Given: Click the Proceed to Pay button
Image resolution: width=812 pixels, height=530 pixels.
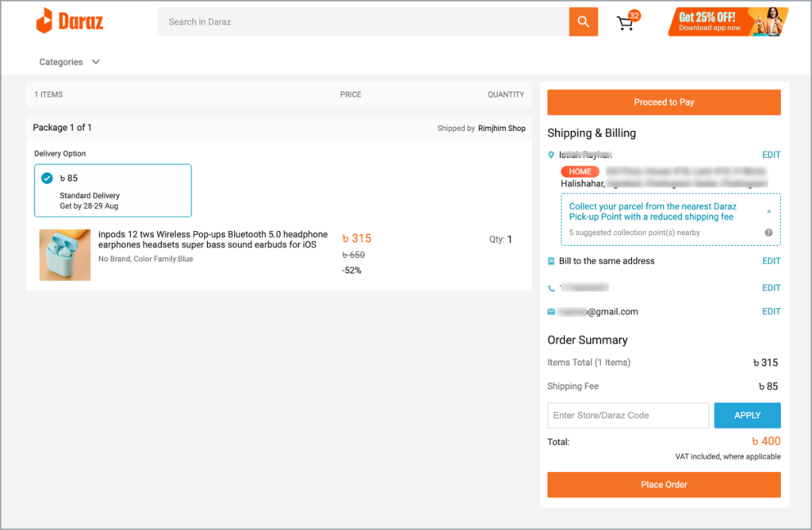Looking at the screenshot, I should [x=664, y=102].
